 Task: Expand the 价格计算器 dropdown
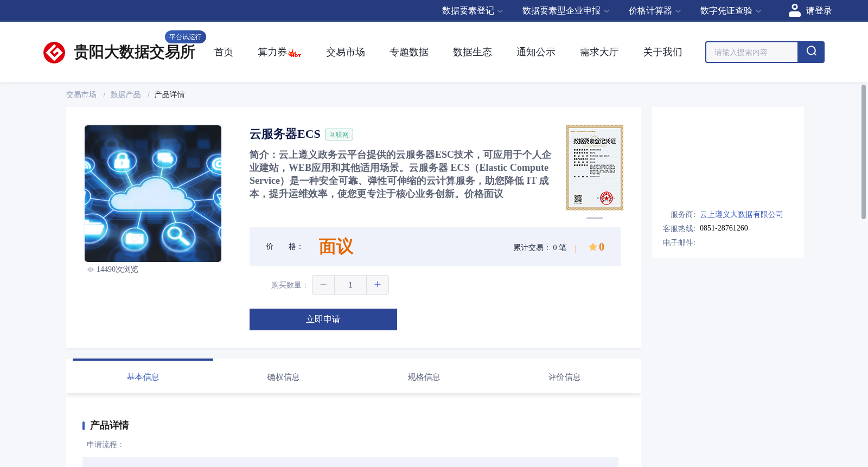[x=655, y=11]
